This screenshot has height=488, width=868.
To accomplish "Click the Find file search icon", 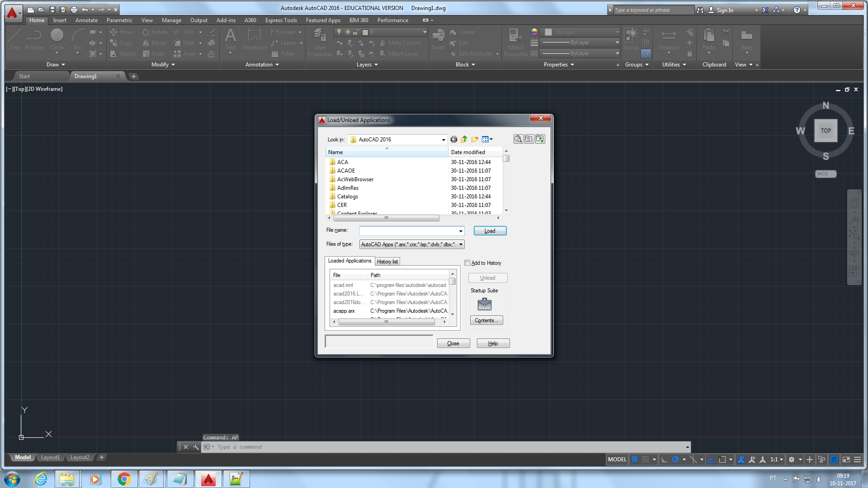I will 518,139.
